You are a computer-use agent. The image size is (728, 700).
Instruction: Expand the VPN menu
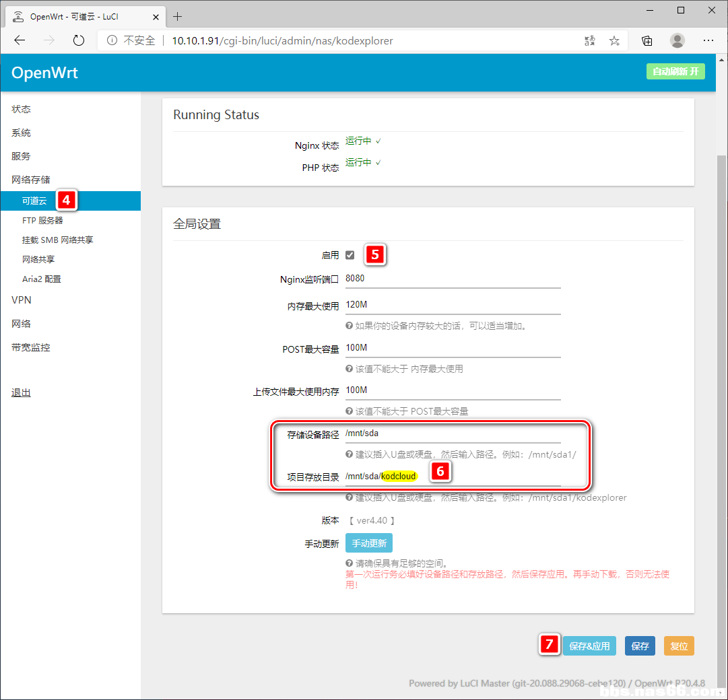point(22,300)
